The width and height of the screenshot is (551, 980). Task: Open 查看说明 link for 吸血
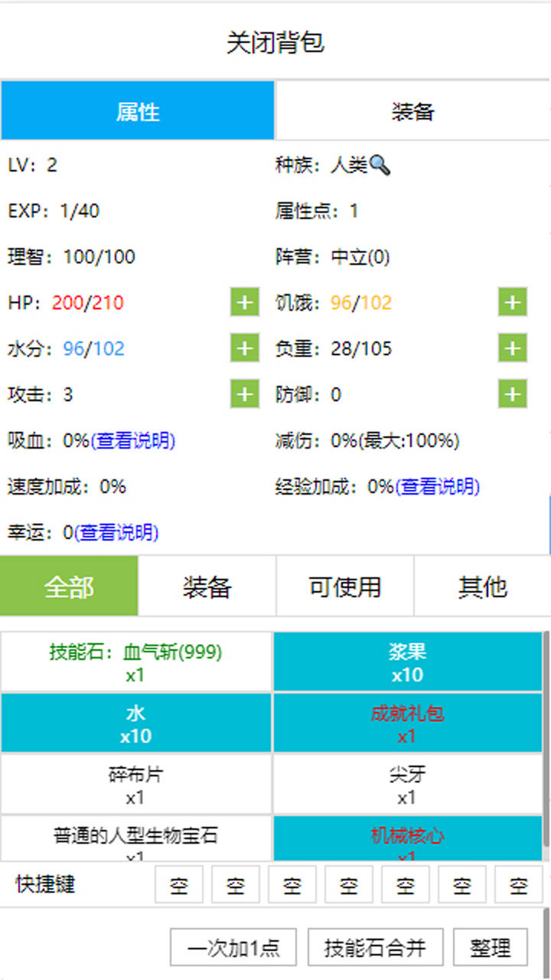click(x=132, y=441)
